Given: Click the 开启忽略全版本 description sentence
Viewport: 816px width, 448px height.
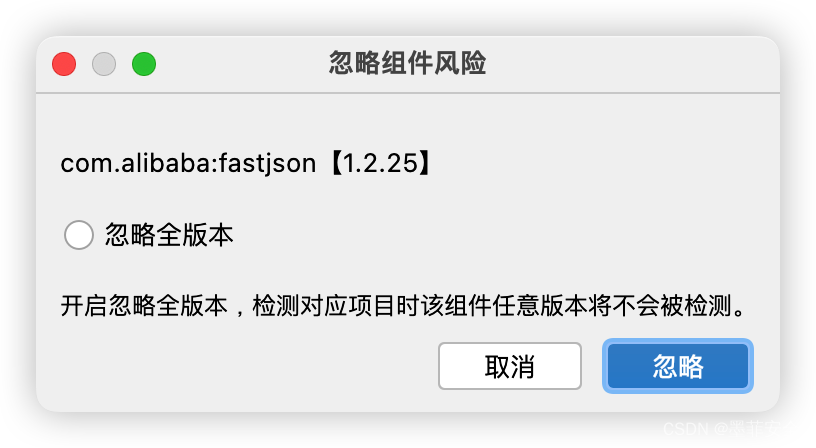Looking at the screenshot, I should click(x=404, y=305).
